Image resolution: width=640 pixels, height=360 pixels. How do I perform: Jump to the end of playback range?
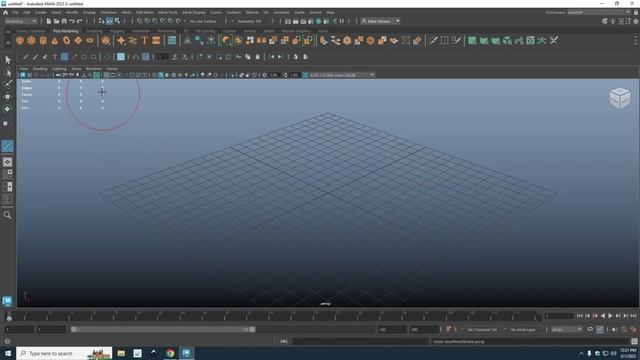[x=633, y=316]
